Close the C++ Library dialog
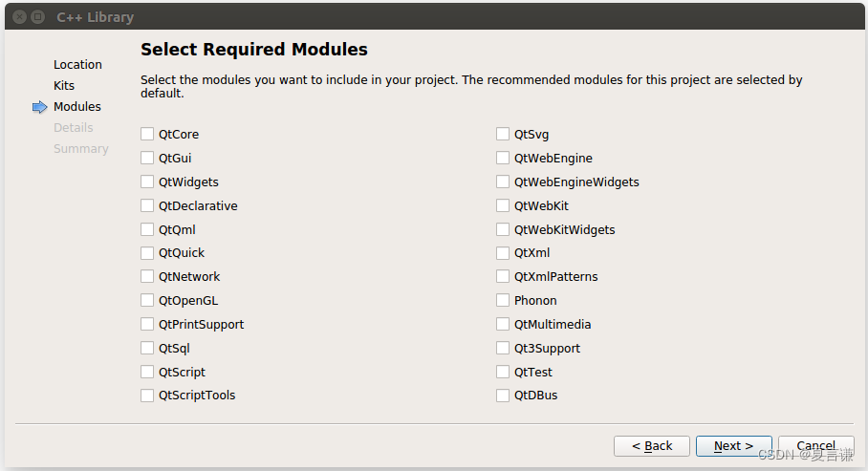 click(x=20, y=17)
